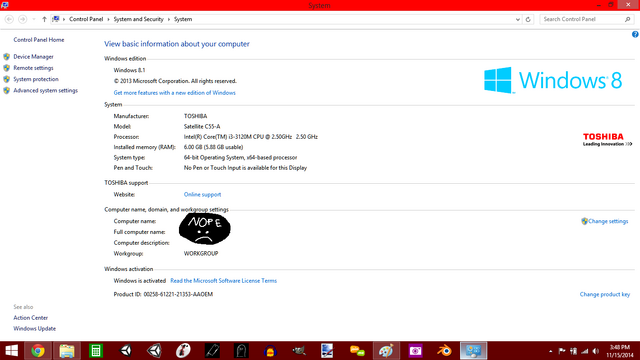Image resolution: width=640 pixels, height=360 pixels.
Task: Click the blue help question mark icon
Action: [635, 34]
